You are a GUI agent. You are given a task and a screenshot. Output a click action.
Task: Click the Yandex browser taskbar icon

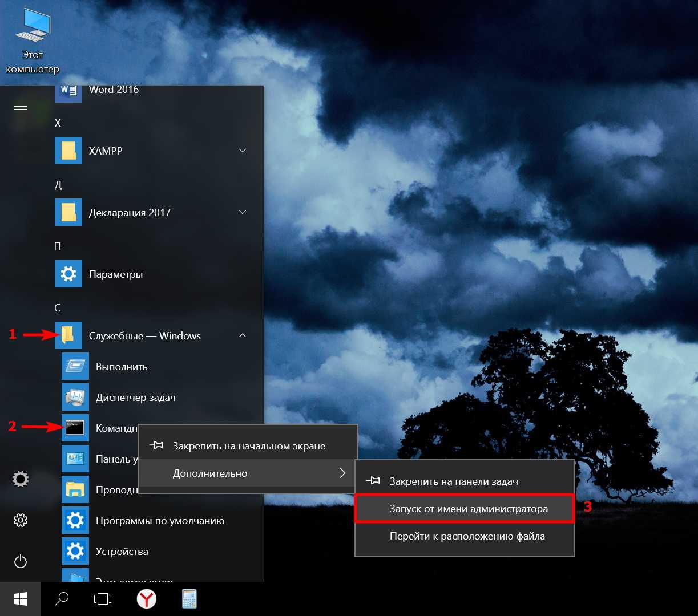[147, 599]
